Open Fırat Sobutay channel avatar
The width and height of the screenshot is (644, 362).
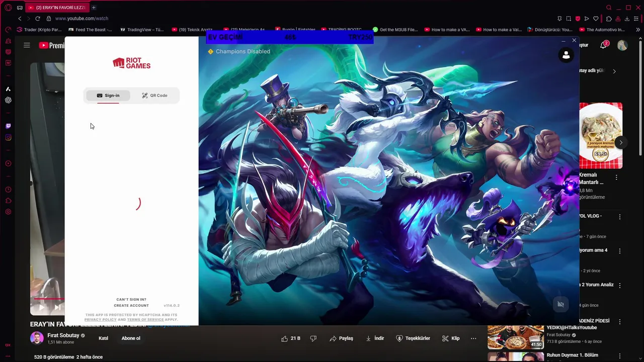(x=37, y=338)
